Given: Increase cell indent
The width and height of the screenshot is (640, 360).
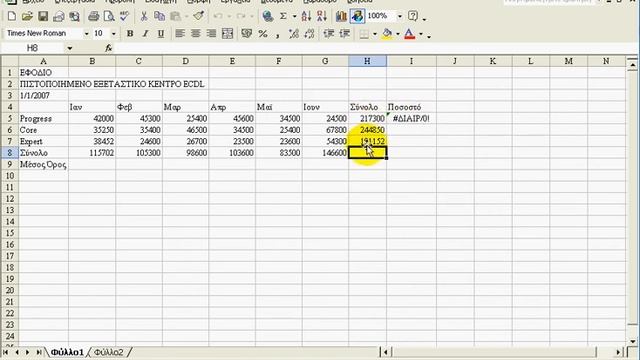Looking at the screenshot, I should tap(344, 33).
